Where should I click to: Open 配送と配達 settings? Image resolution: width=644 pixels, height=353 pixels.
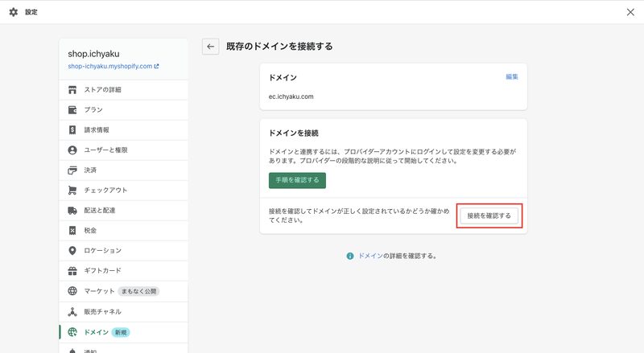point(124,210)
